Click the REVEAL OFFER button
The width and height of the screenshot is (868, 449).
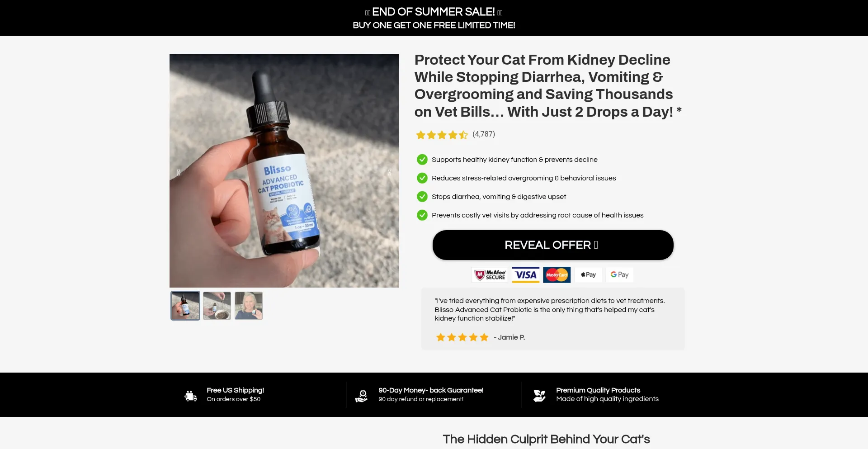pyautogui.click(x=553, y=245)
